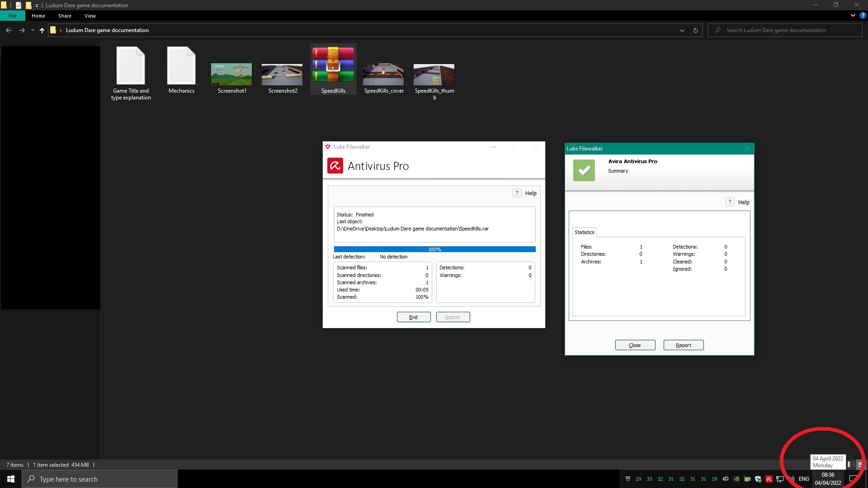Click the search Ludum Dare documentation field
This screenshot has height=488, width=868.
(x=787, y=30)
